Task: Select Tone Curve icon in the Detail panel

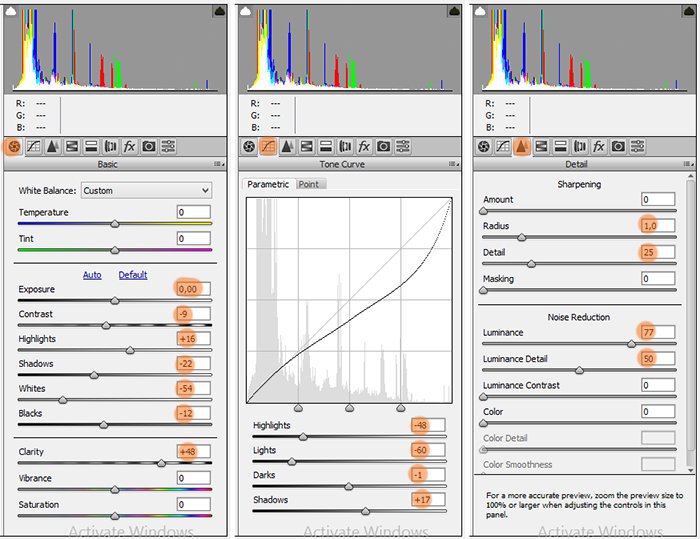Action: [x=502, y=146]
